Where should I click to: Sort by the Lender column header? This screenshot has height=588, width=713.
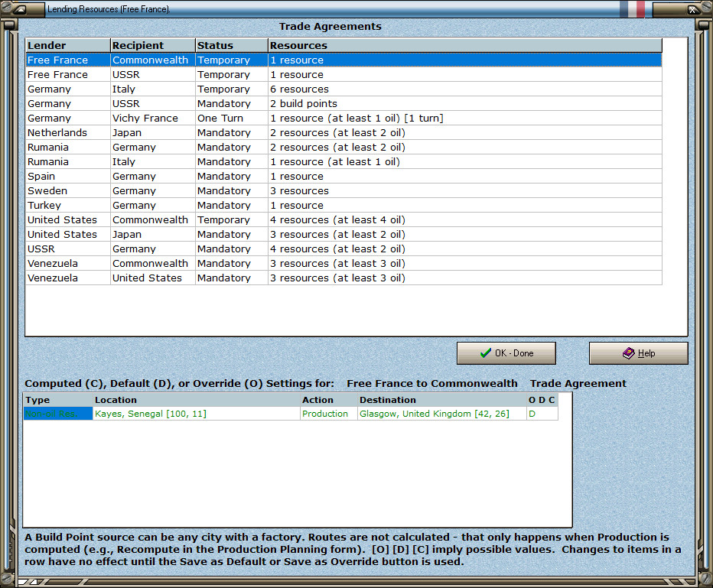67,45
